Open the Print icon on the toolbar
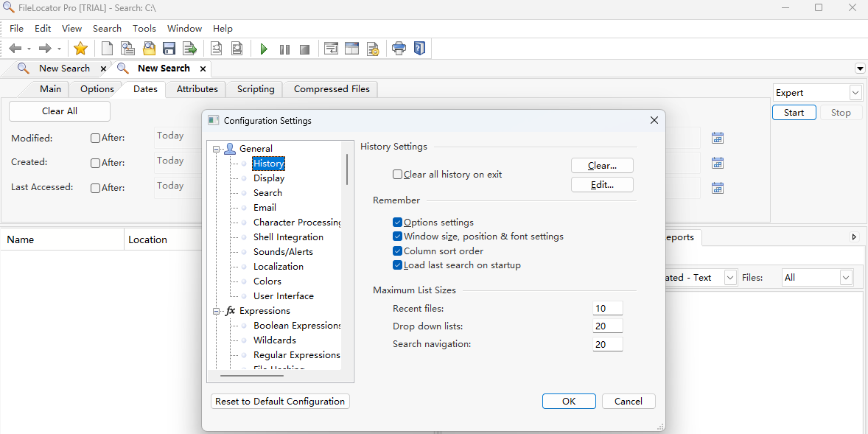Screen dimensions: 868x434 click(x=399, y=48)
